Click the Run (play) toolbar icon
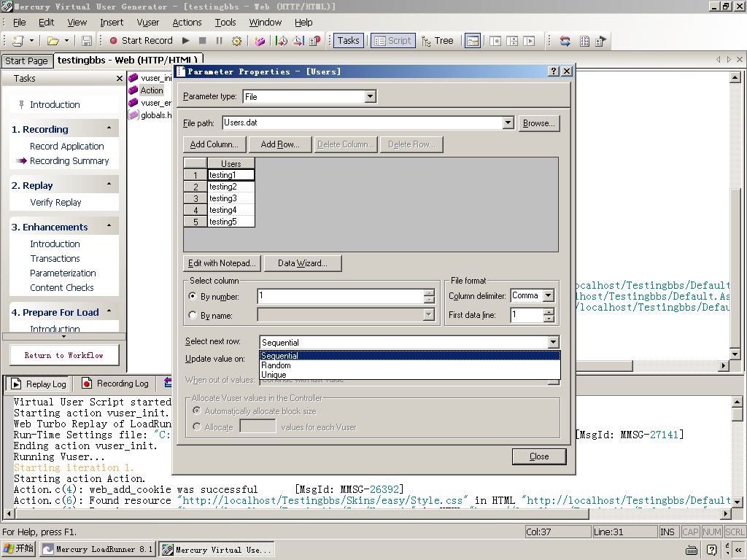 coord(186,41)
